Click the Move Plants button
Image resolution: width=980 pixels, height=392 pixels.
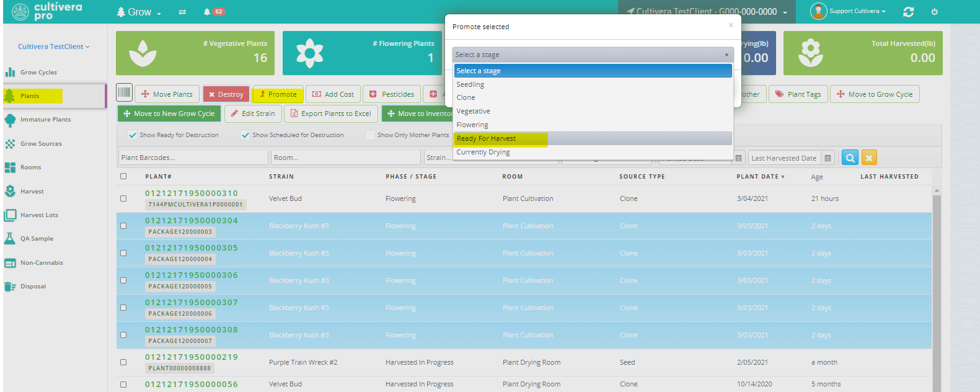tap(167, 94)
